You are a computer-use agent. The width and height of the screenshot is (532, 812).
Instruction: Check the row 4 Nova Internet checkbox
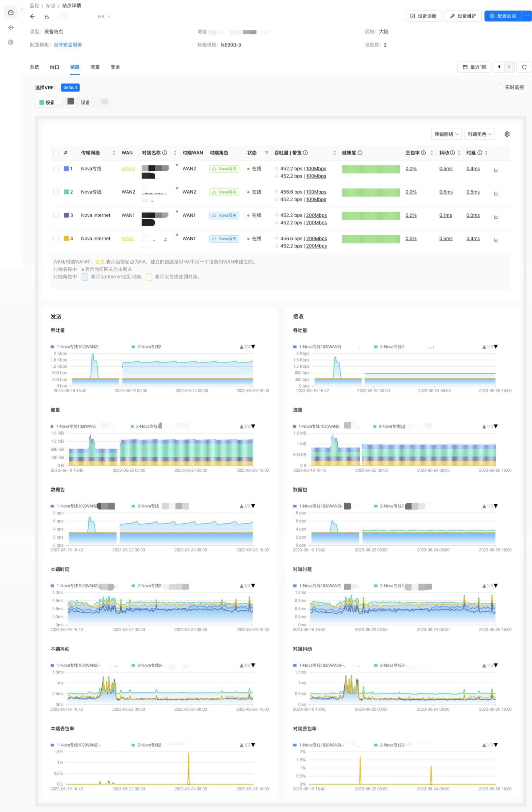click(x=56, y=238)
